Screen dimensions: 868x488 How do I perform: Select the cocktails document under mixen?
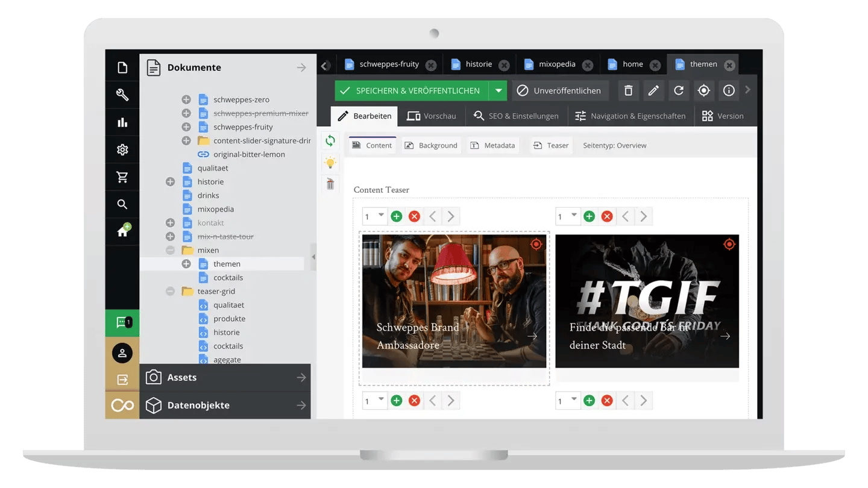pos(228,278)
